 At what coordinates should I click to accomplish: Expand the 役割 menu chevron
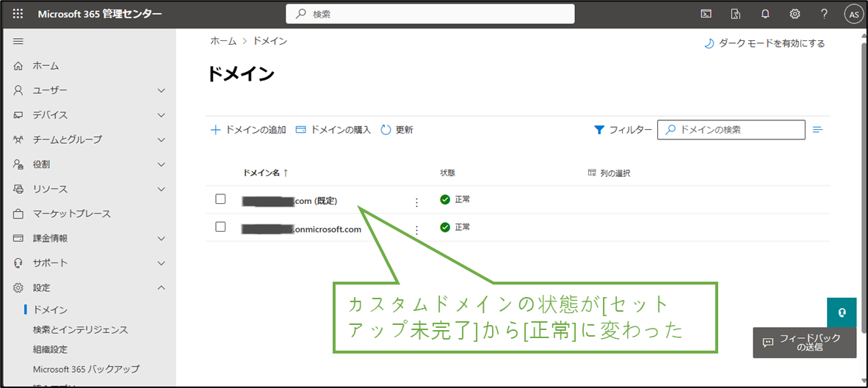pyautogui.click(x=161, y=164)
